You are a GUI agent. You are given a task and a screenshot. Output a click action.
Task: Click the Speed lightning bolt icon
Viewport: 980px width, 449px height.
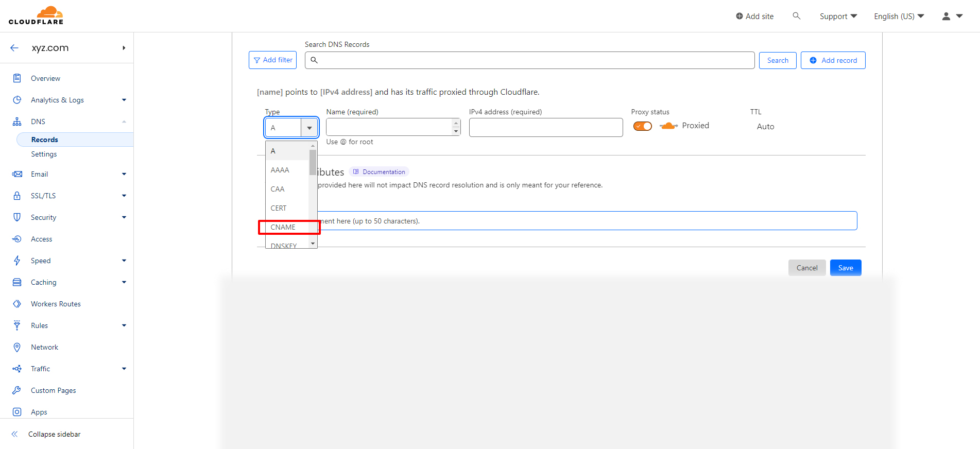point(17,261)
